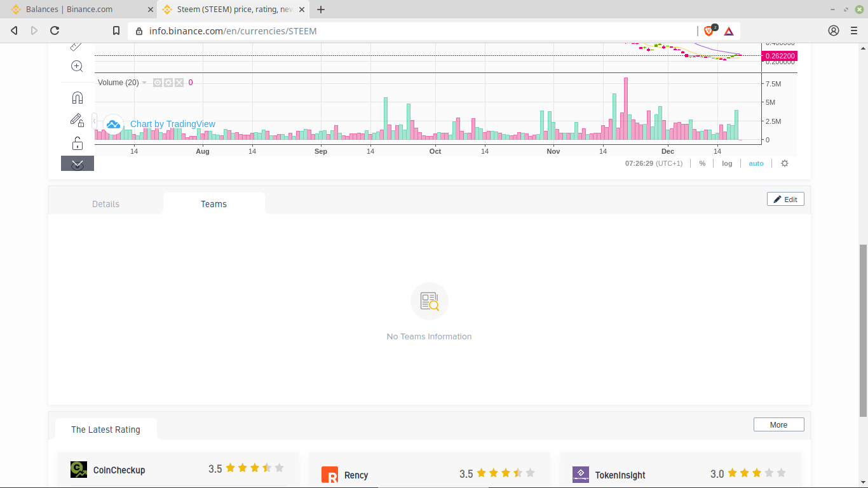Click the pencil-with-lock stay-in-drawing-mode icon

[x=77, y=120]
